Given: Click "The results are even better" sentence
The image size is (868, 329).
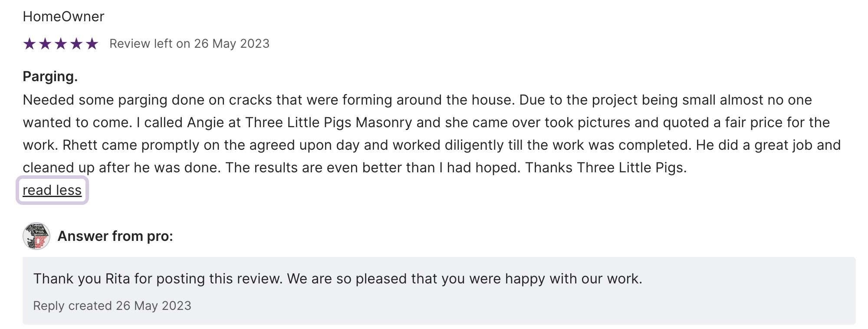Looking at the screenshot, I should tap(373, 168).
